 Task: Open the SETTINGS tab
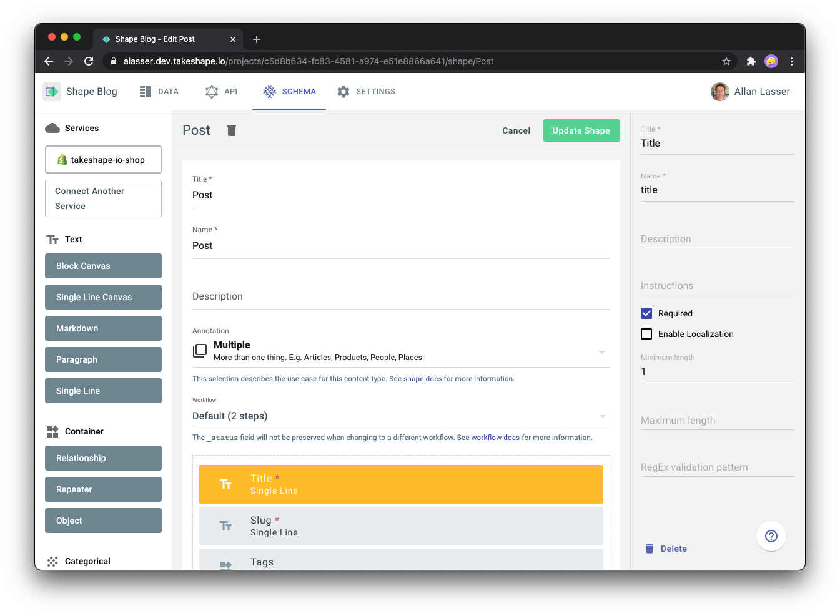coord(366,92)
